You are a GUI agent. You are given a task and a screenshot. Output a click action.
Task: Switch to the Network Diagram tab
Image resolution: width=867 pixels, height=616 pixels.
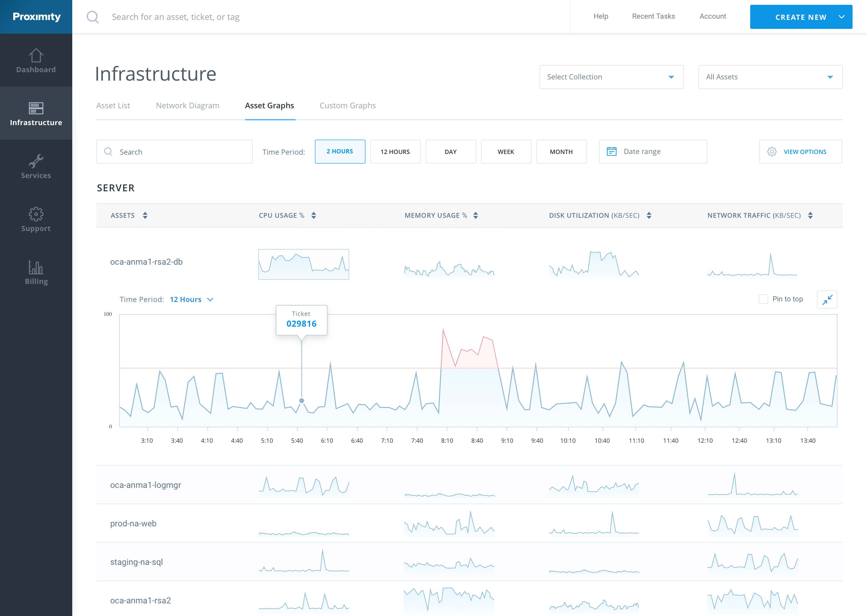point(188,106)
